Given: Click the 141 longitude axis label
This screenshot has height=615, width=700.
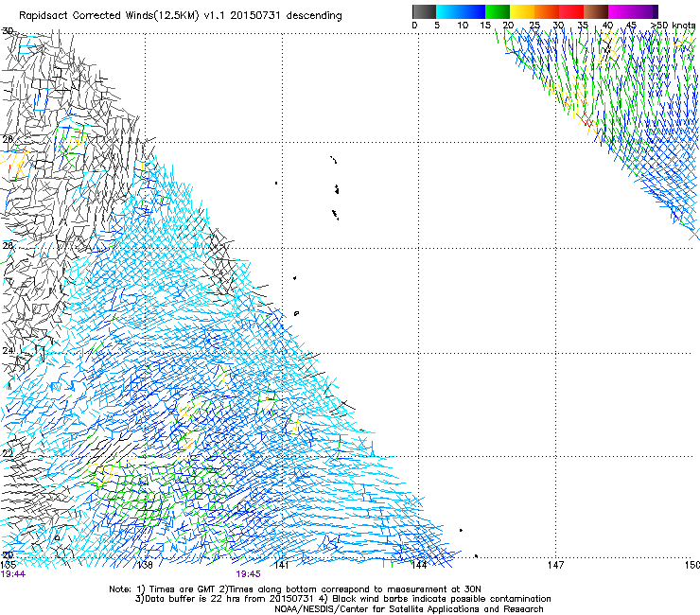Looking at the screenshot, I should tap(281, 565).
